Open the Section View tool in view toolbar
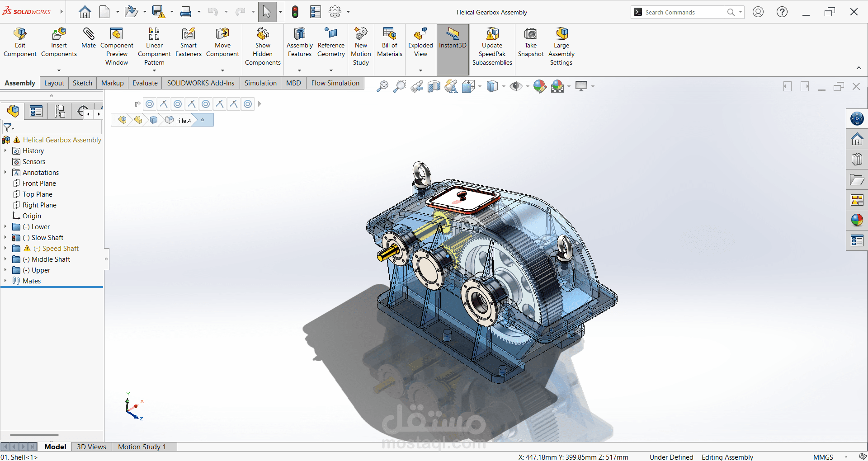This screenshot has height=461, width=868. [x=434, y=86]
